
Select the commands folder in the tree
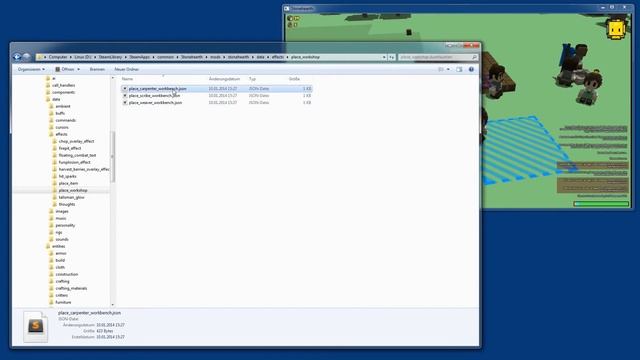coord(66,120)
